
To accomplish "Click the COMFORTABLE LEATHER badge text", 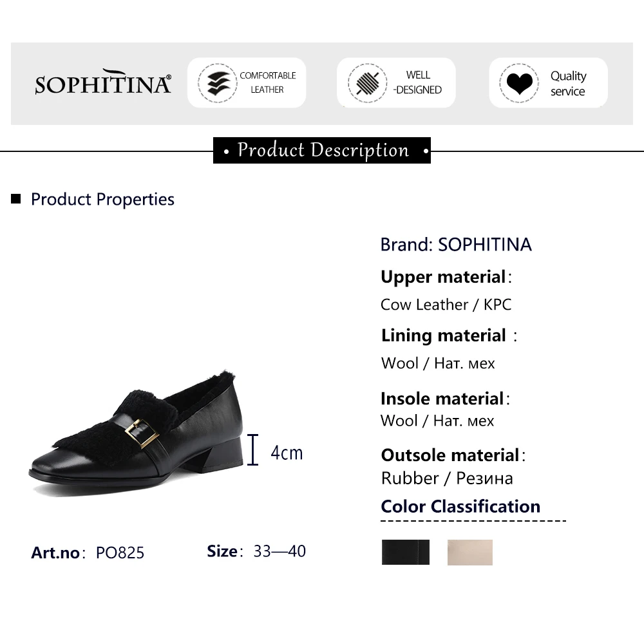I will [x=267, y=82].
